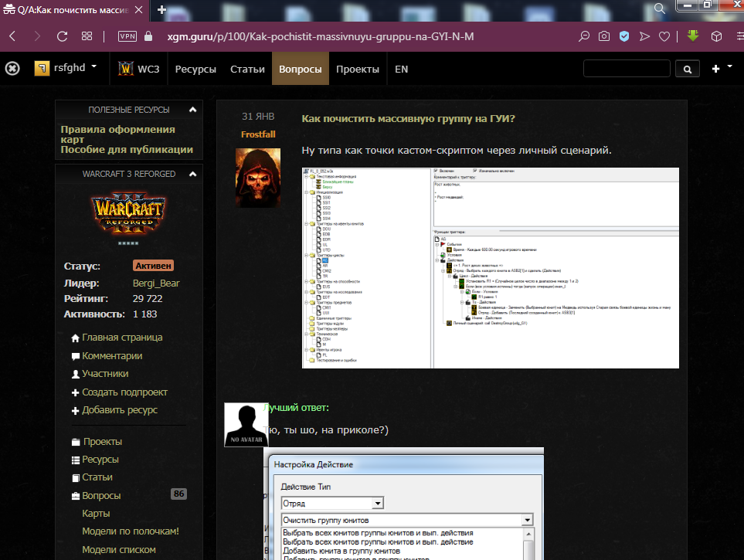This screenshot has width=744, height=560.
Task: Open Пособие для публикации link
Action: coord(127,150)
